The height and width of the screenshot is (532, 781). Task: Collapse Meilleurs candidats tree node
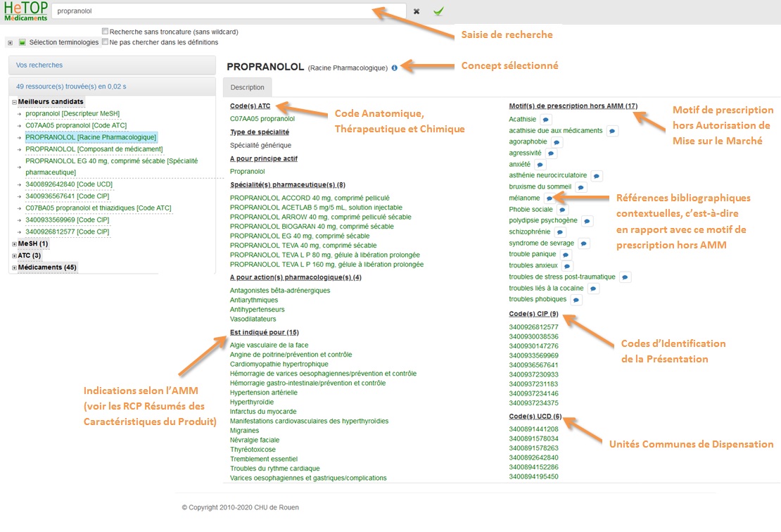tap(15, 102)
